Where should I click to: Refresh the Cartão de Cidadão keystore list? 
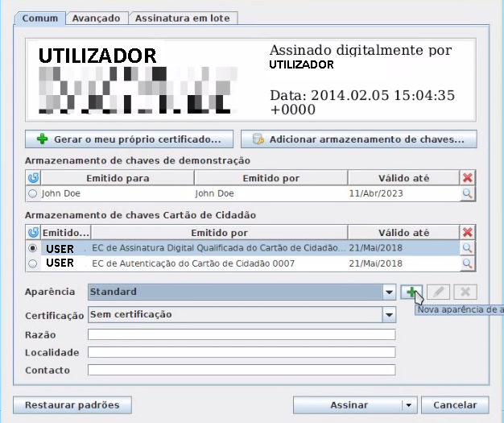pos(33,232)
